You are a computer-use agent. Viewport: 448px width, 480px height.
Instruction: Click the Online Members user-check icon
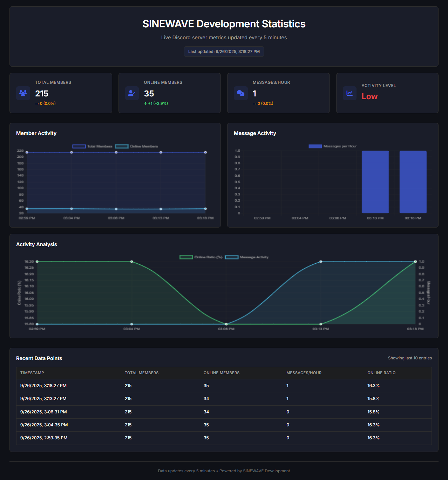pyautogui.click(x=132, y=93)
